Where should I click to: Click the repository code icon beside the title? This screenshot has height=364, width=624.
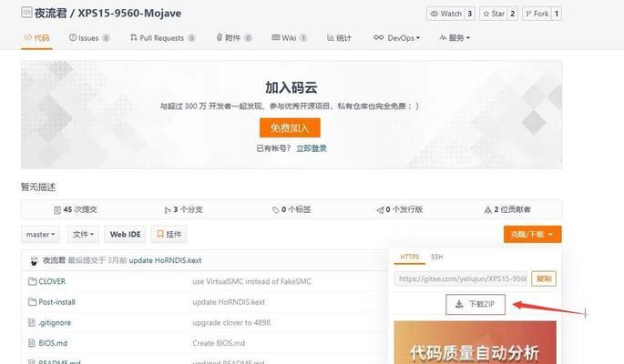click(26, 13)
